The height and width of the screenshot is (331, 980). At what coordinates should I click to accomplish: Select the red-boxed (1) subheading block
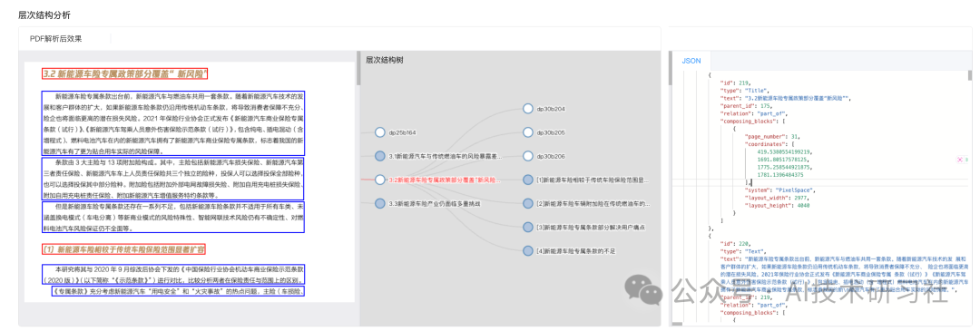click(x=123, y=249)
